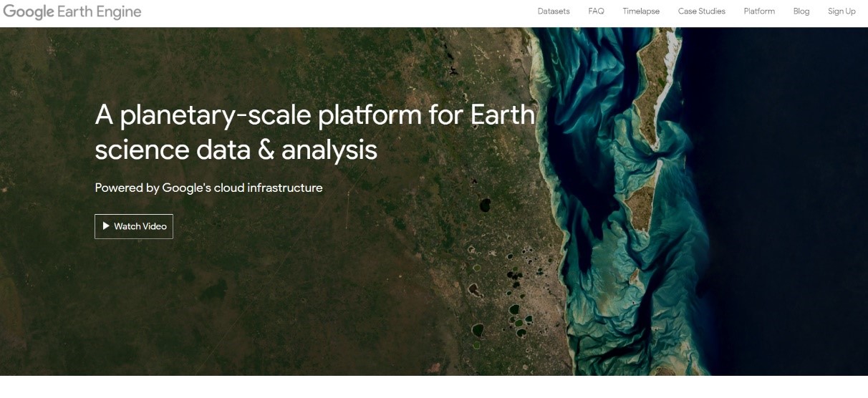This screenshot has width=868, height=398.
Task: Select Case Studies in the top navigation
Action: 701,11
